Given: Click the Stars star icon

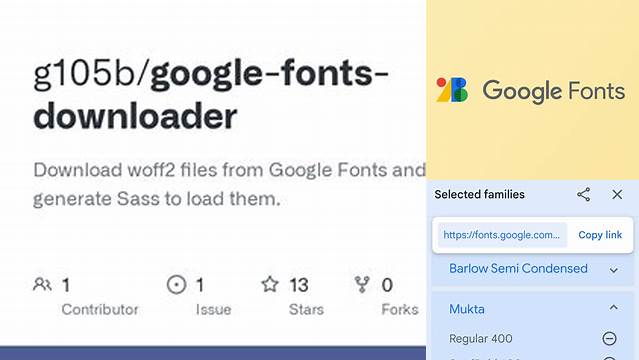Looking at the screenshot, I should (270, 284).
